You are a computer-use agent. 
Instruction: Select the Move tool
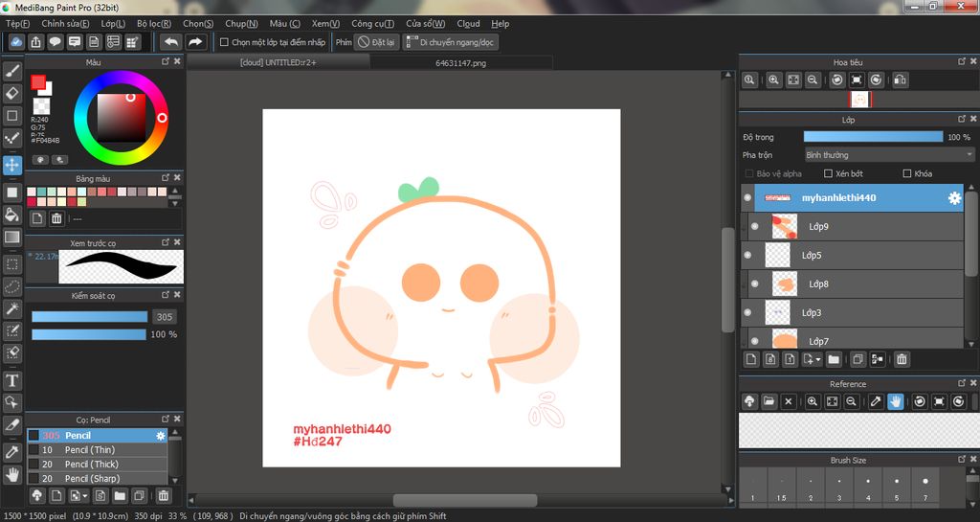click(11, 165)
